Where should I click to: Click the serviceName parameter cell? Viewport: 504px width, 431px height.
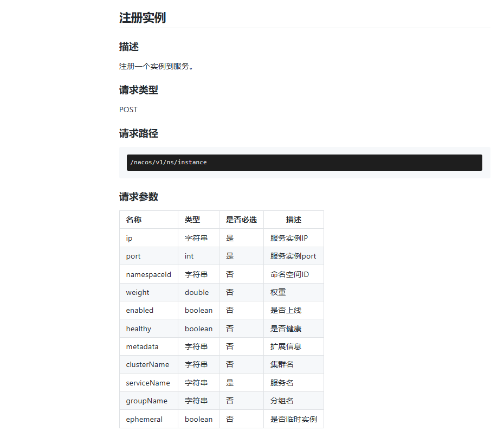tap(148, 383)
